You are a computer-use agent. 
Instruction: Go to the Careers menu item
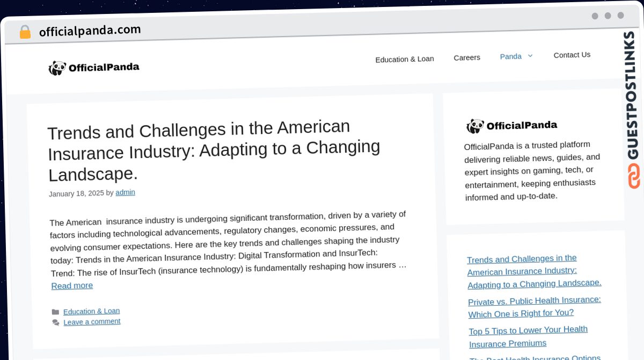pos(467,57)
